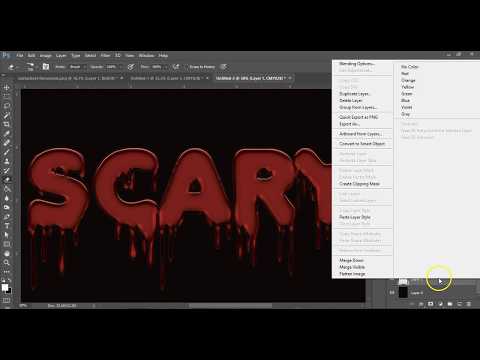This screenshot has height=360, width=480.
Task: Toggle visibility eye of bottom layer
Action: click(392, 293)
